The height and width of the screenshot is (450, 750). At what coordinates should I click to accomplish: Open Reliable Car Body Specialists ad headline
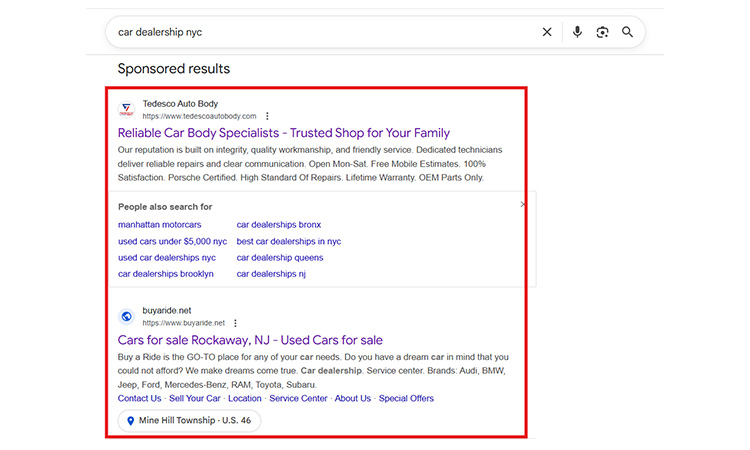click(x=284, y=133)
